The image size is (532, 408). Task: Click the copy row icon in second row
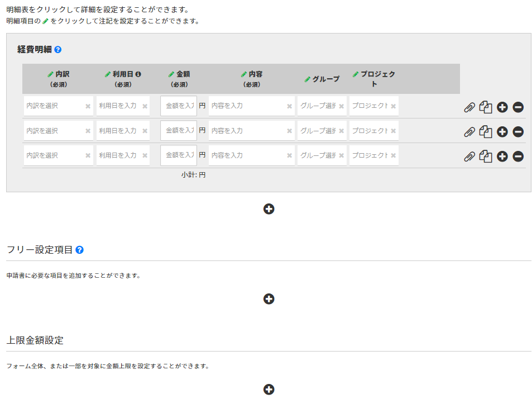(x=486, y=132)
